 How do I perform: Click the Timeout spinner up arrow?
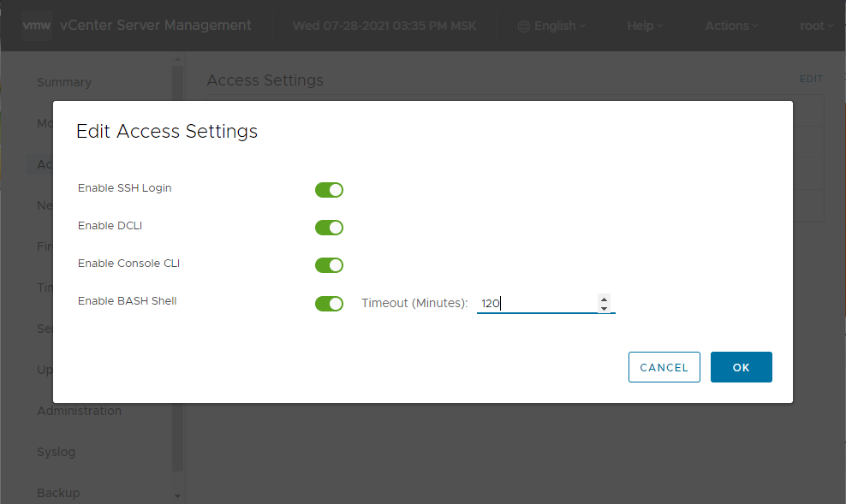(605, 299)
